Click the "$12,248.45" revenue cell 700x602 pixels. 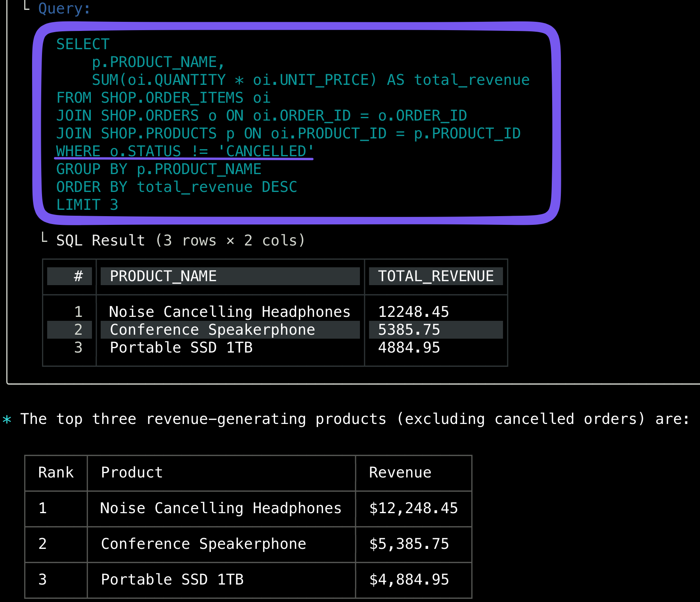413,508
